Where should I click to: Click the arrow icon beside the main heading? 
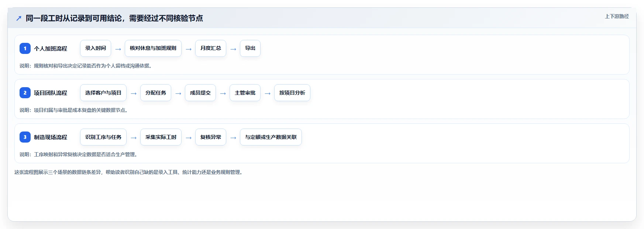[19, 18]
